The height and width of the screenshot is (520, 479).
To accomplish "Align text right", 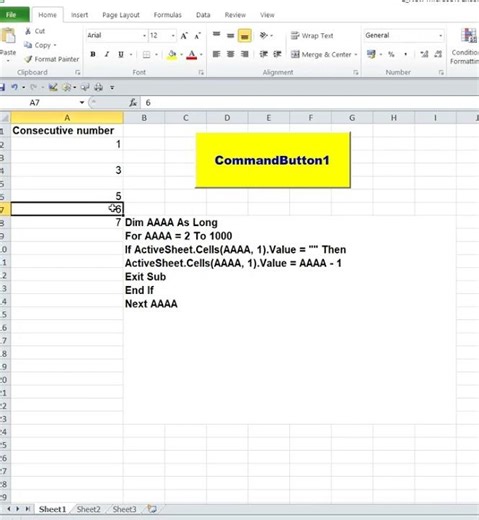I will pos(245,54).
